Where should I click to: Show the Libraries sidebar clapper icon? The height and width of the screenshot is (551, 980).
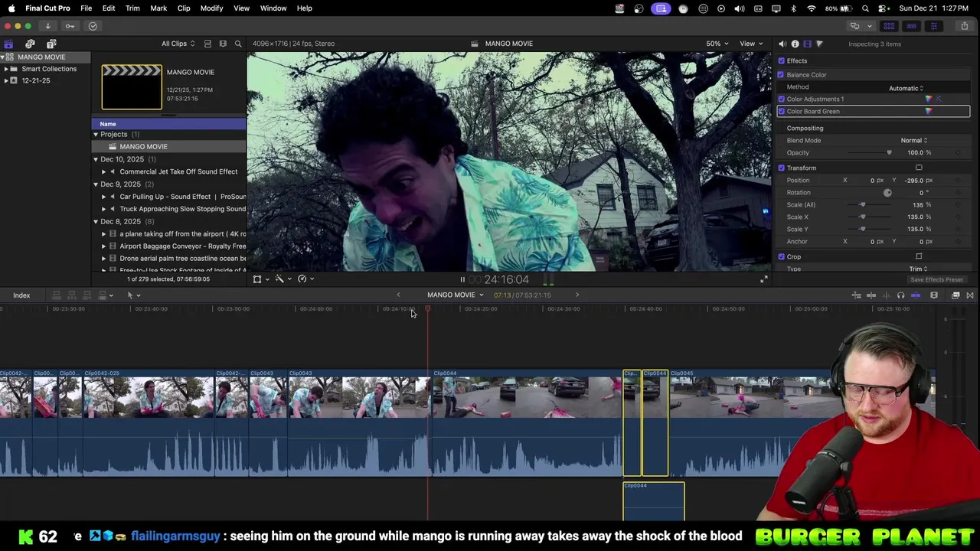coord(8,44)
